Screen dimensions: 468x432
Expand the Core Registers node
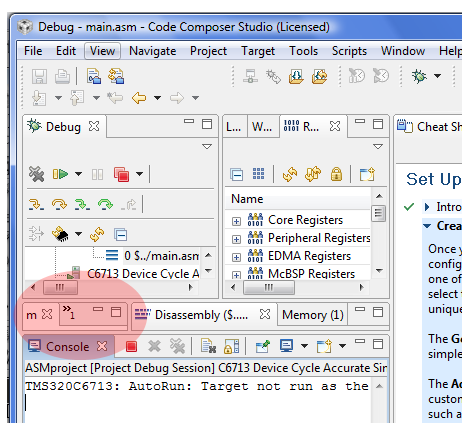[236, 221]
